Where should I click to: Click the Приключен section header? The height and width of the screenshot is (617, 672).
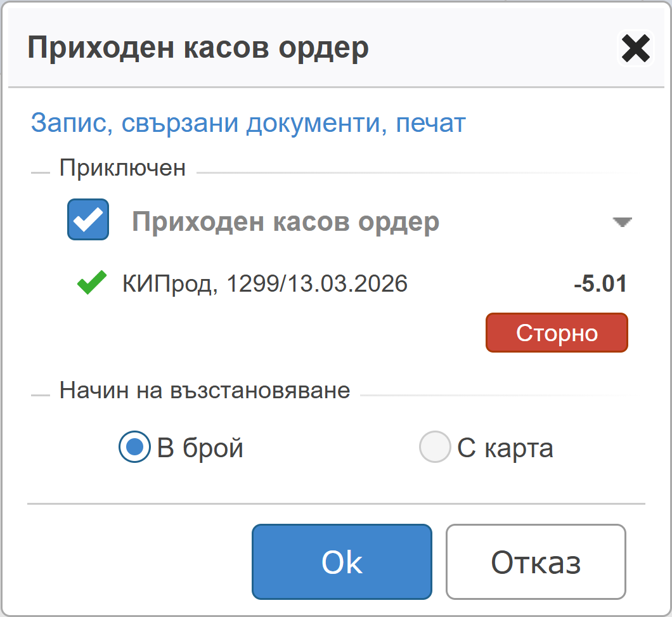[x=122, y=168]
